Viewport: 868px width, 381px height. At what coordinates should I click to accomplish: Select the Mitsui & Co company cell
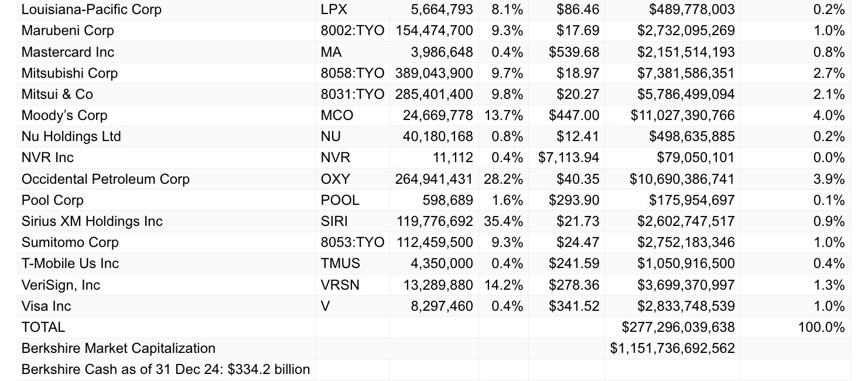coord(57,94)
